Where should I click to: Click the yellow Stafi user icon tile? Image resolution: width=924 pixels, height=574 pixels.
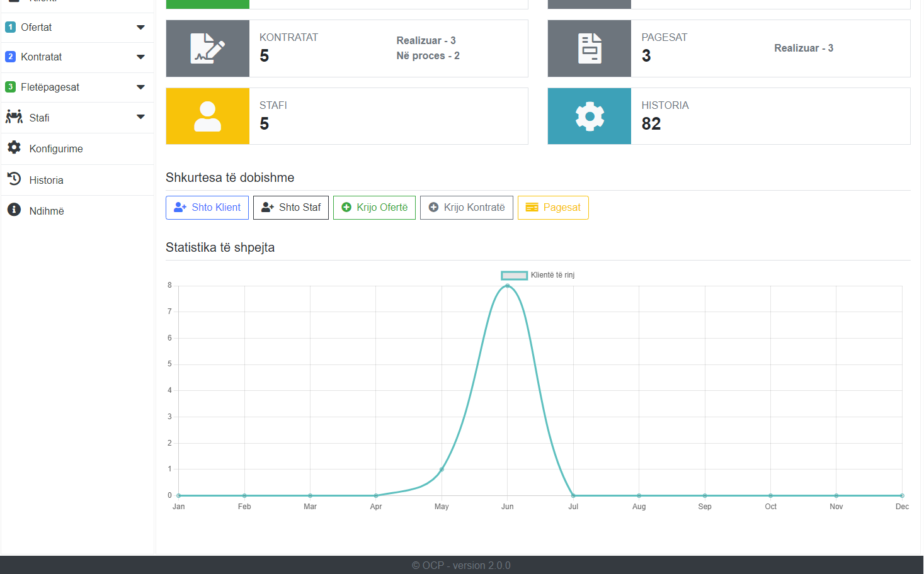[208, 116]
